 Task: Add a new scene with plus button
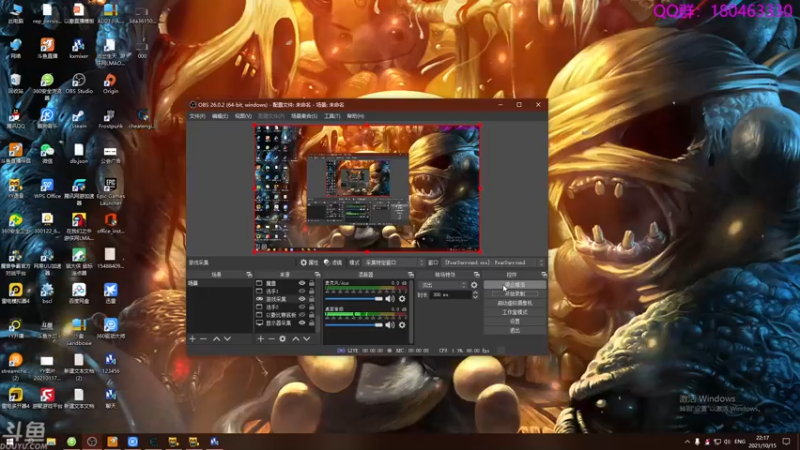(192, 339)
